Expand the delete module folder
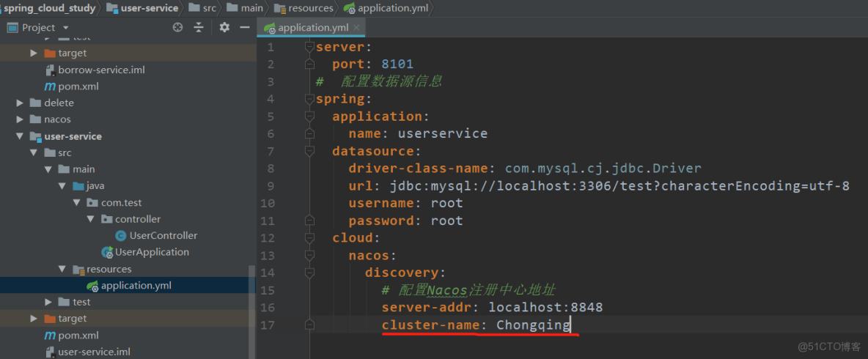Viewport: 868px width, 359px height. (20, 103)
